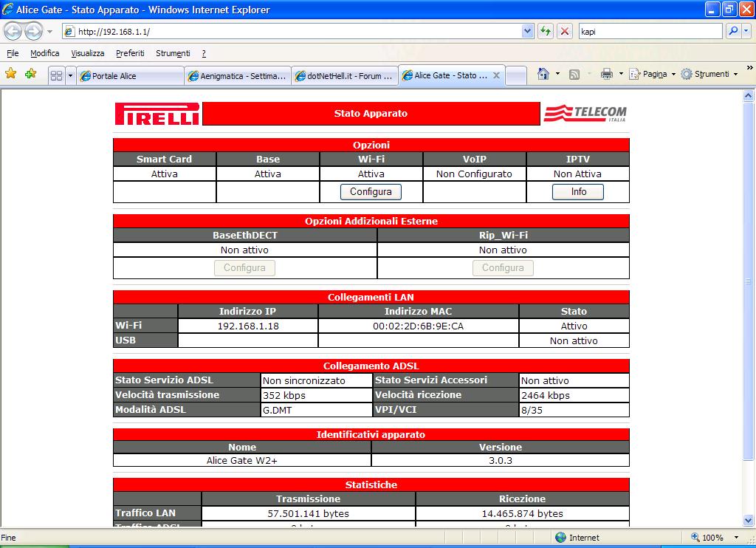756x548 pixels.
Task: Click the address bar showing http://192.168.1.1/
Action: 292,31
